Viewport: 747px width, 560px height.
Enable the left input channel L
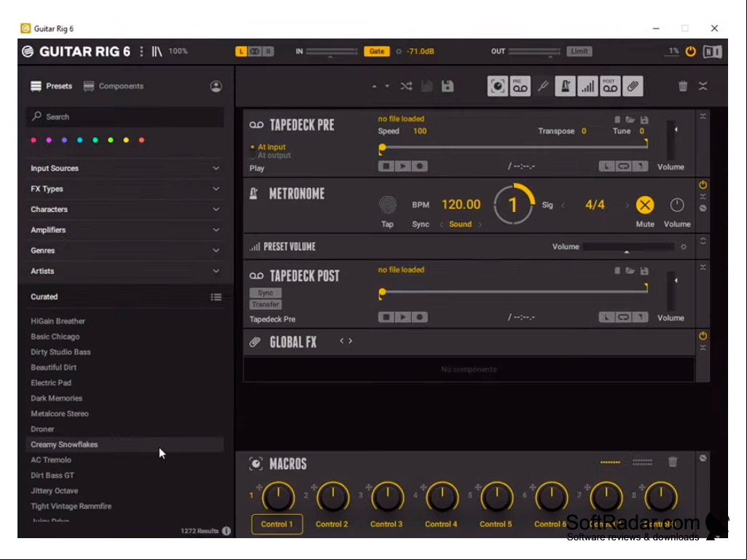[x=241, y=52]
